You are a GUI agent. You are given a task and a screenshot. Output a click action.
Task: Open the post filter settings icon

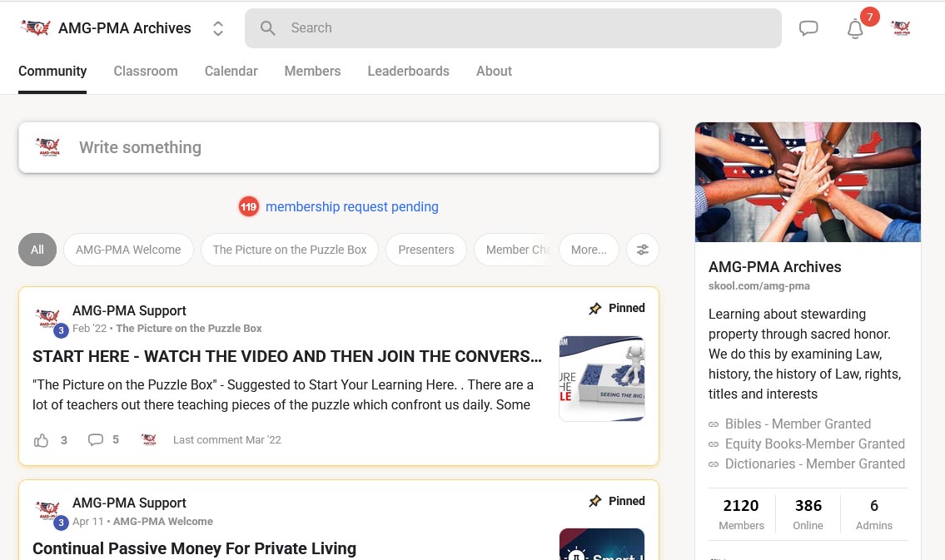(x=643, y=250)
